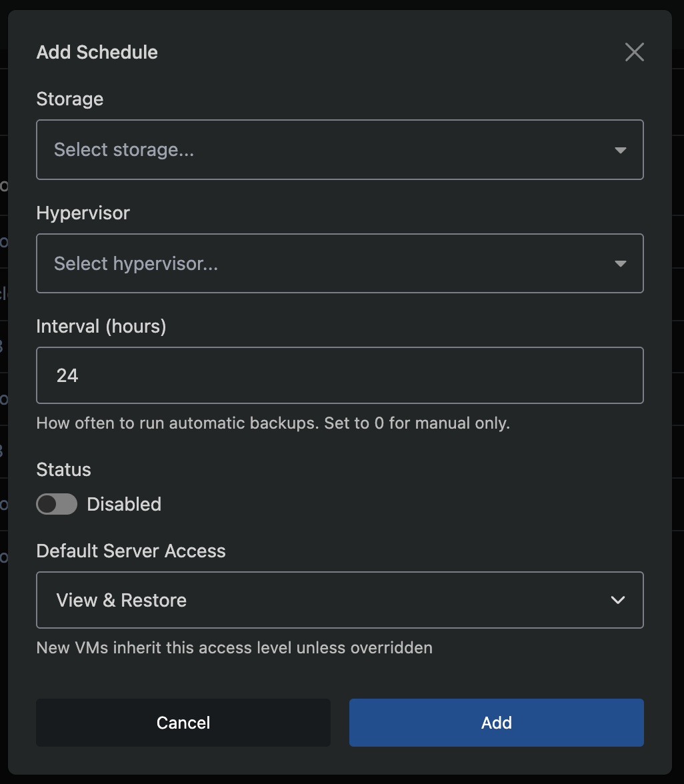This screenshot has width=684, height=784.
Task: Open the Select storage dropdown
Action: [340, 150]
